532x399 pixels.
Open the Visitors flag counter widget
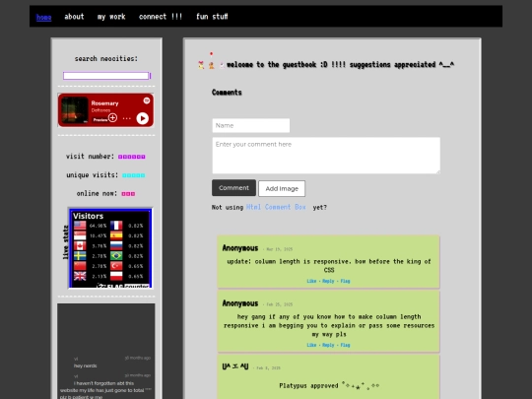point(110,248)
